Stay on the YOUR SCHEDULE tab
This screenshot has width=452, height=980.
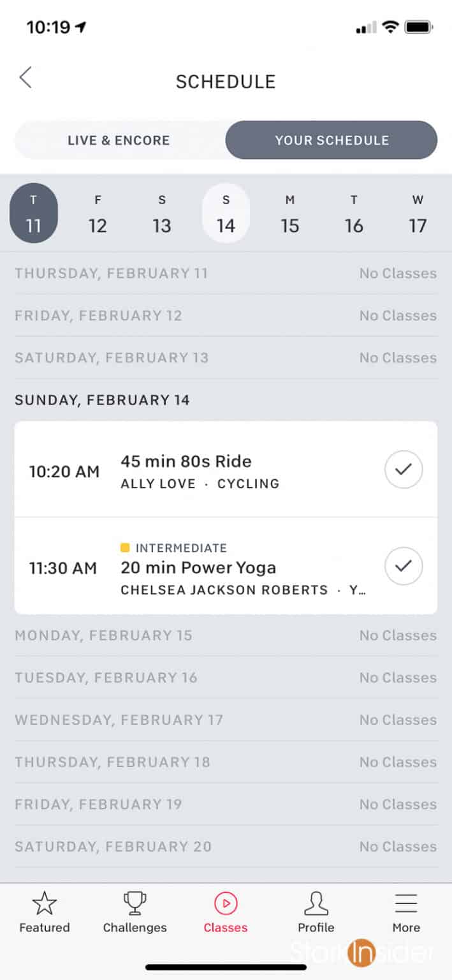coord(331,140)
